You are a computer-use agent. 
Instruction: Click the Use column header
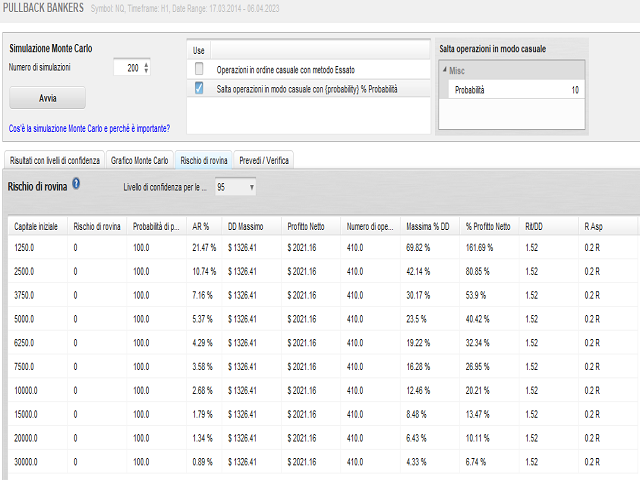(198, 49)
